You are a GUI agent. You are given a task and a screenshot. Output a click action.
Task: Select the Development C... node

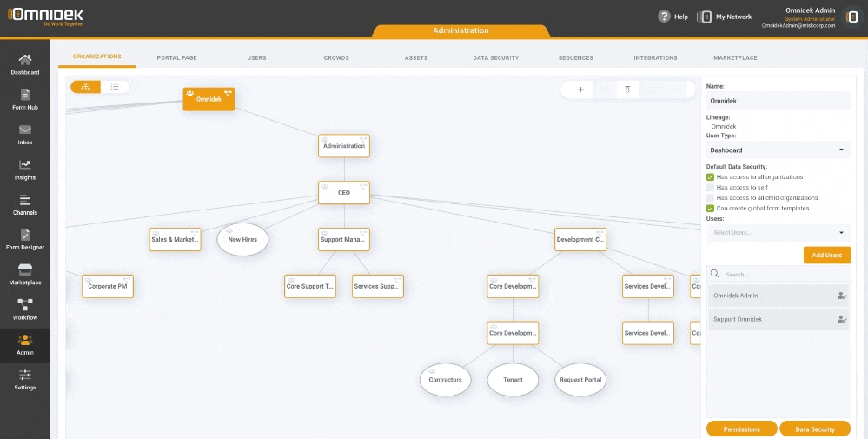coord(580,239)
